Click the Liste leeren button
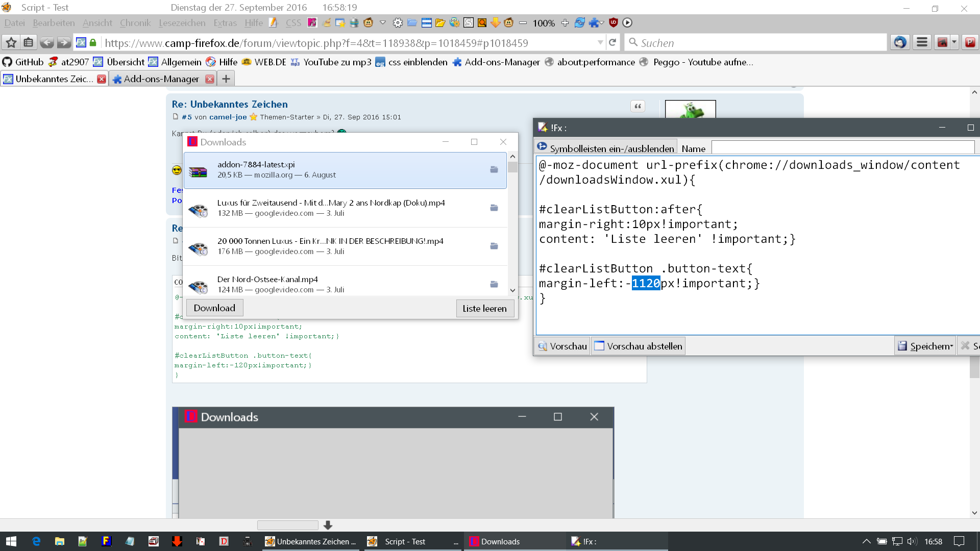The height and width of the screenshot is (551, 980). coord(484,308)
